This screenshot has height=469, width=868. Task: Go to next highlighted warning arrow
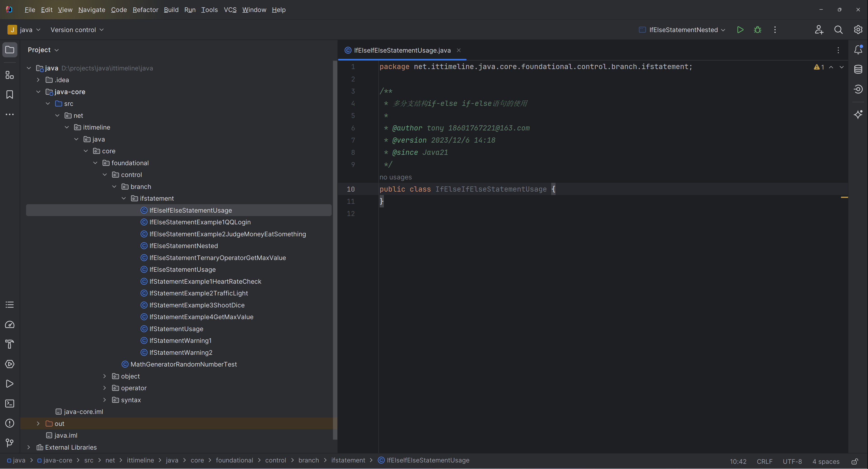coord(842,67)
